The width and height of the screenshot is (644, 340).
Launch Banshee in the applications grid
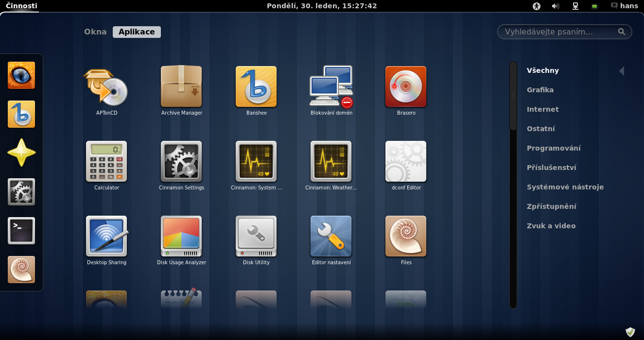[256, 91]
